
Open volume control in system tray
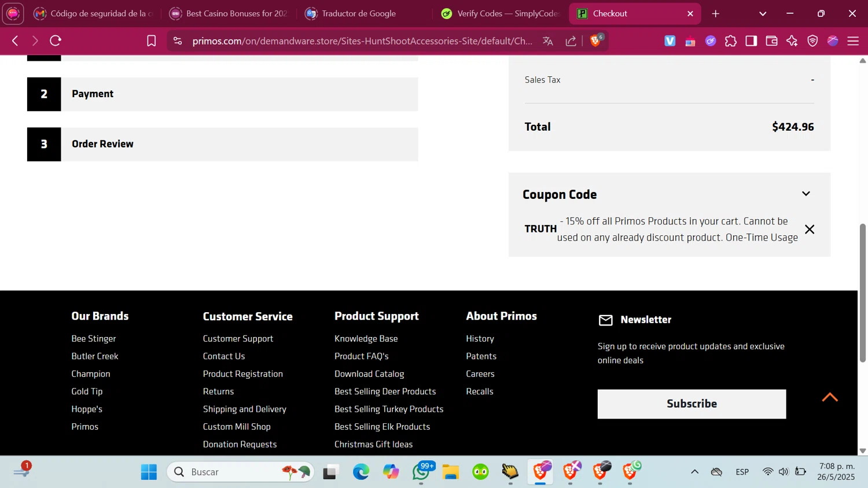784,472
